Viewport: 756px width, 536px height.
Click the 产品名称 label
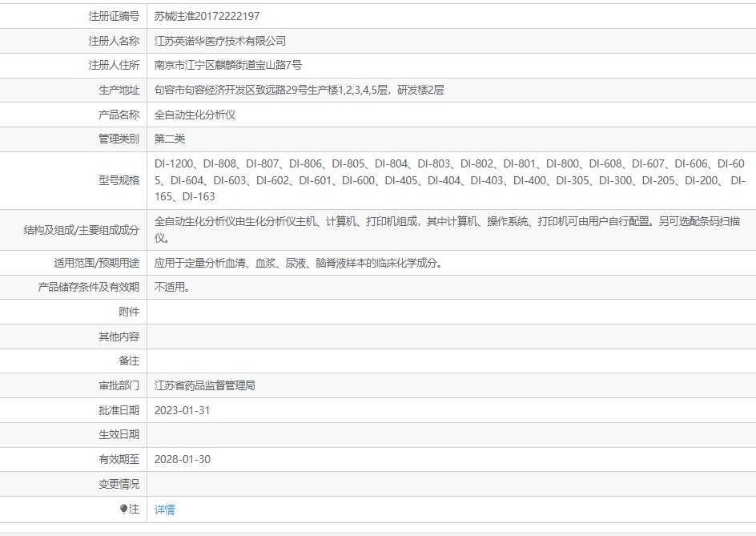click(x=119, y=115)
